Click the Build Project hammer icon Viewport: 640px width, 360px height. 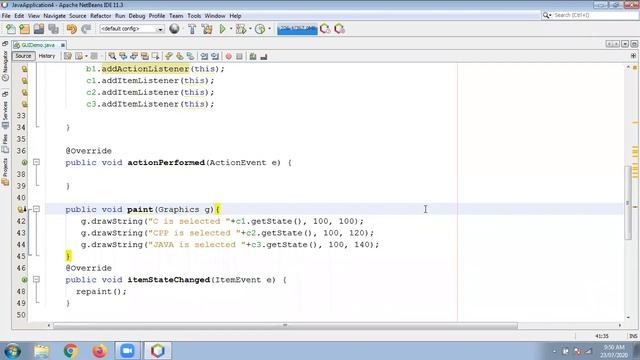click(192, 29)
